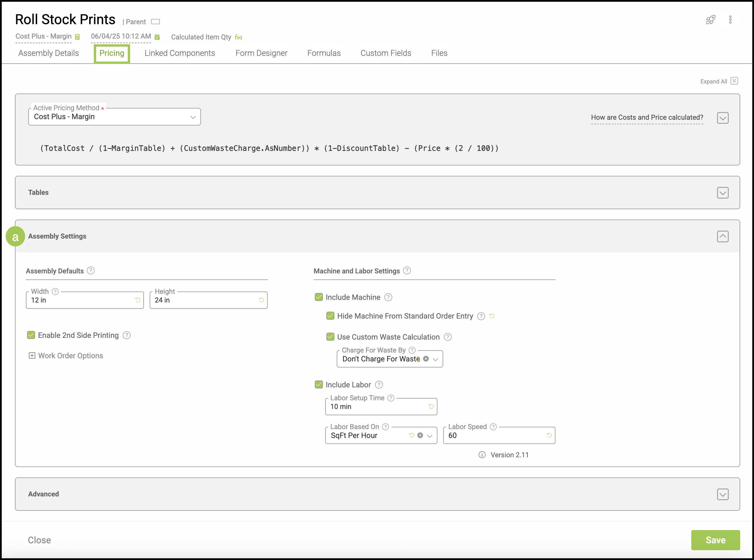Open the Charge For Waste By dropdown
Viewport: 754px width, 560px height.
[435, 359]
